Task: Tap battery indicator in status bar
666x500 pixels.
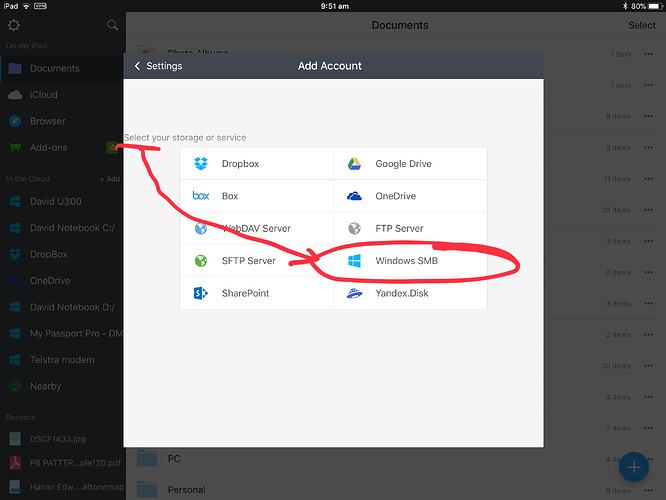Action: pos(655,6)
